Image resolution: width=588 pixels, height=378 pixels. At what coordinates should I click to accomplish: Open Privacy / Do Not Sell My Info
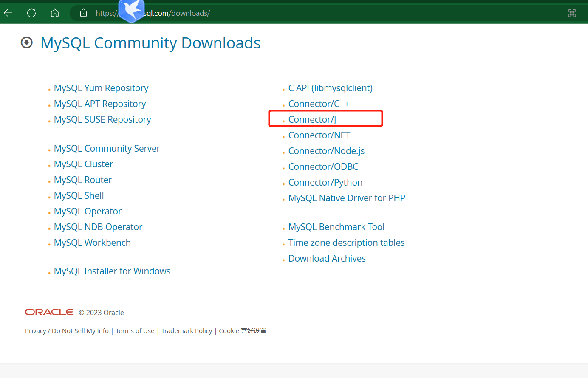tap(67, 331)
